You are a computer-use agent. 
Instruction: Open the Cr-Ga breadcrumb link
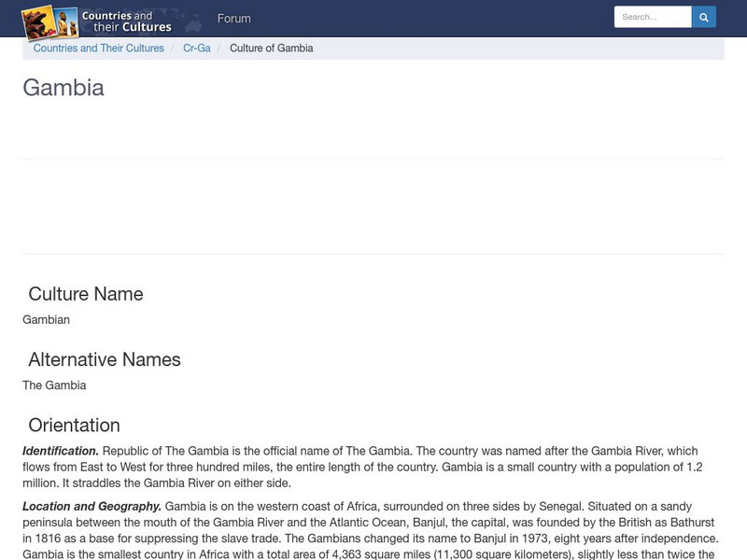click(197, 49)
